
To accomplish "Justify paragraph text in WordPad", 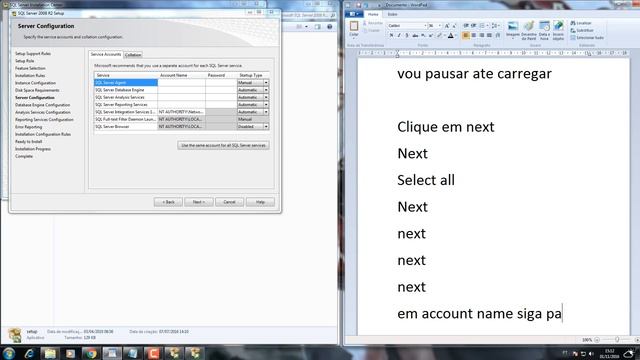I will point(489,36).
